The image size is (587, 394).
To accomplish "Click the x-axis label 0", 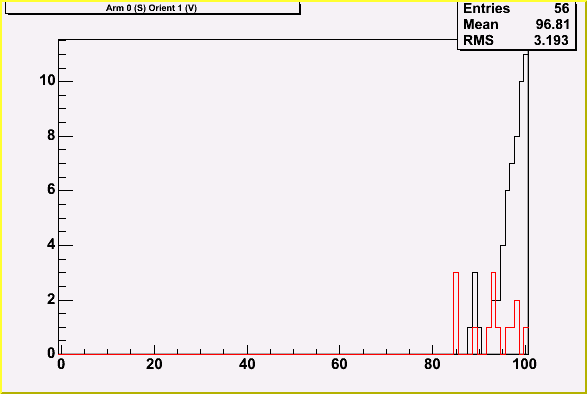I will click(61, 364).
